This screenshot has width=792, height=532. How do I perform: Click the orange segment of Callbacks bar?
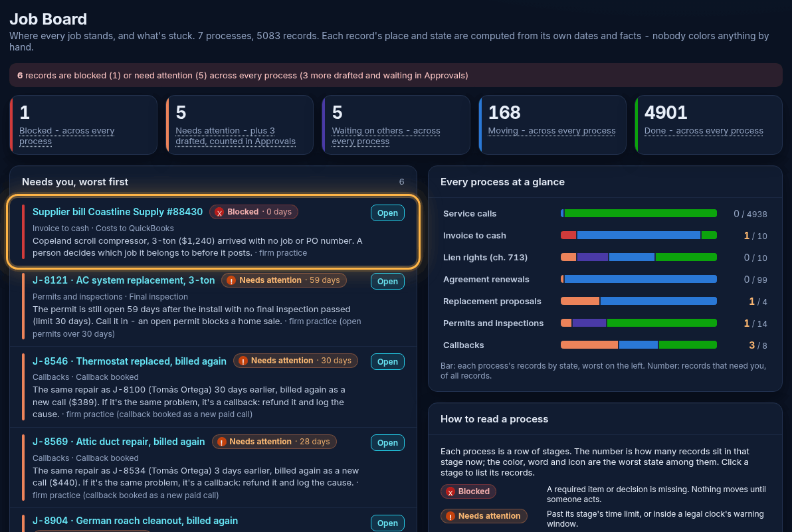coord(589,345)
